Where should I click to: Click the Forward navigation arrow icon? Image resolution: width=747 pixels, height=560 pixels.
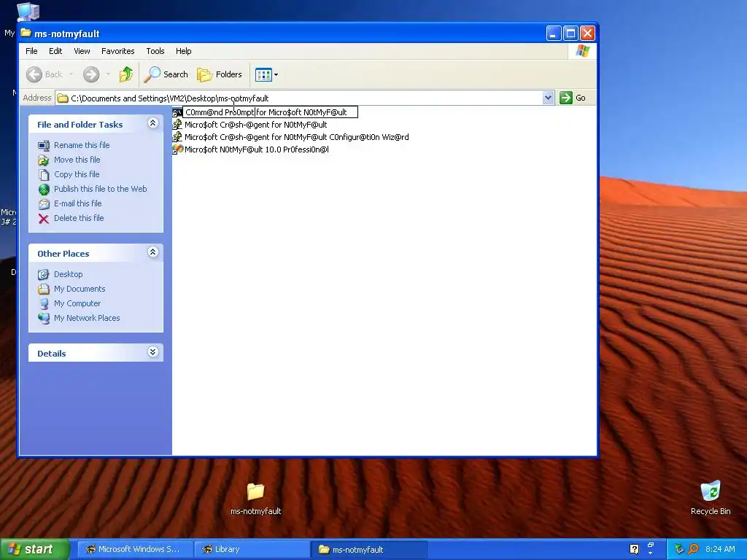click(91, 74)
